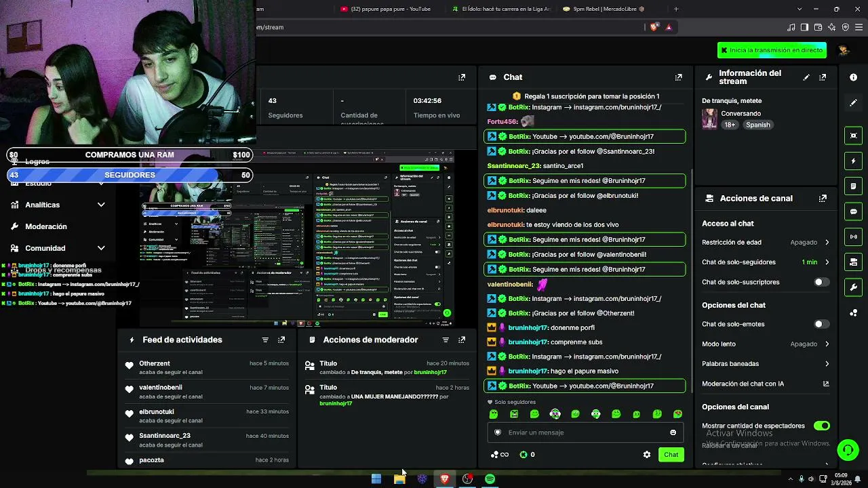Pop out the Información del stream panel
This screenshot has width=868, height=488.
click(823, 77)
